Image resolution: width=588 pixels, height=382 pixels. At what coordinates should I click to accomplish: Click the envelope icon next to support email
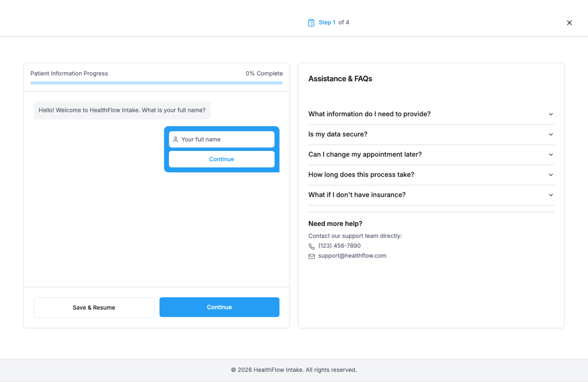click(311, 257)
